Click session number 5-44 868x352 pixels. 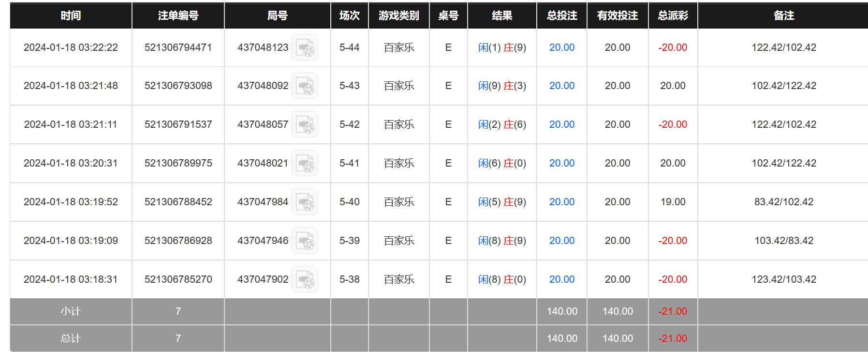(349, 47)
